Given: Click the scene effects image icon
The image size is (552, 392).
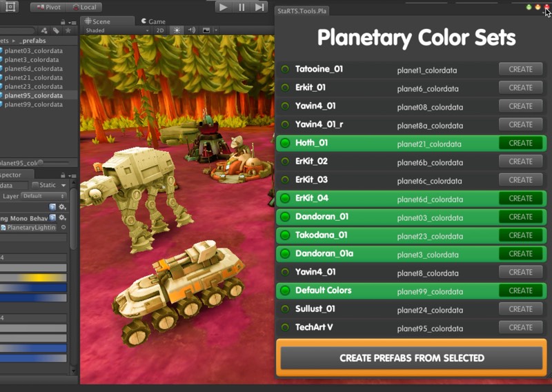Looking at the screenshot, I should (206, 30).
